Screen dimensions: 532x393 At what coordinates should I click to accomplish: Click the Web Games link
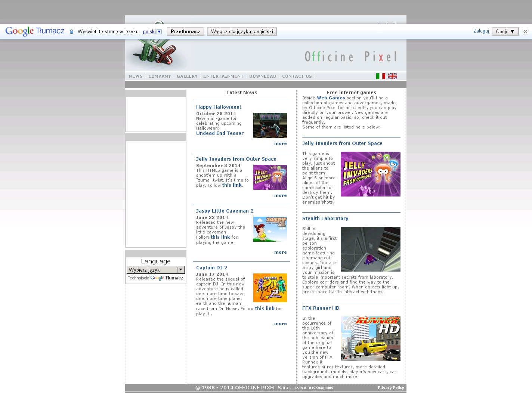(331, 98)
